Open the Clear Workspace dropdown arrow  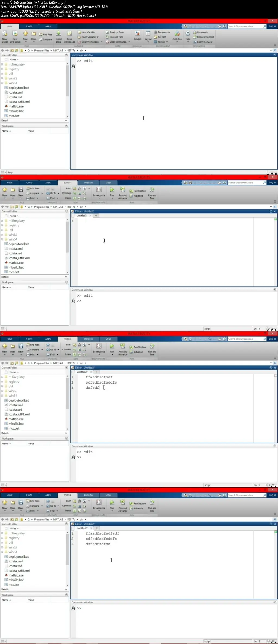[x=102, y=42]
